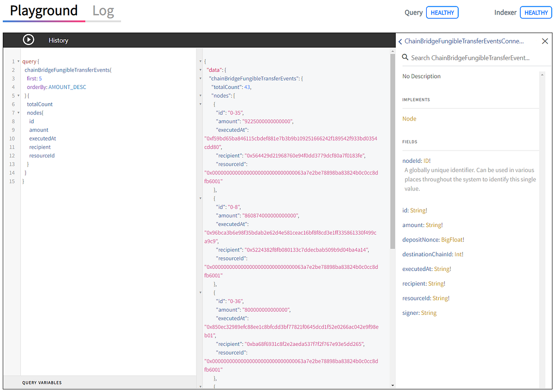556x392 pixels.
Task: Collapse the query block at line 1
Action: [18, 61]
